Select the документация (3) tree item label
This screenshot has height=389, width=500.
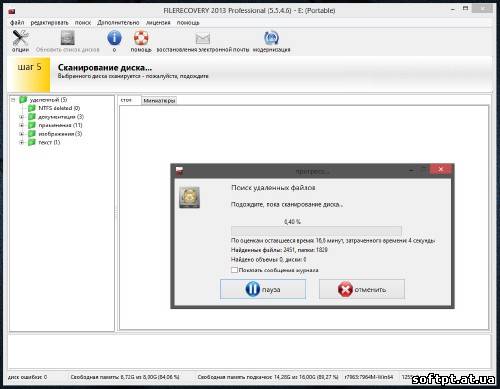(x=61, y=117)
